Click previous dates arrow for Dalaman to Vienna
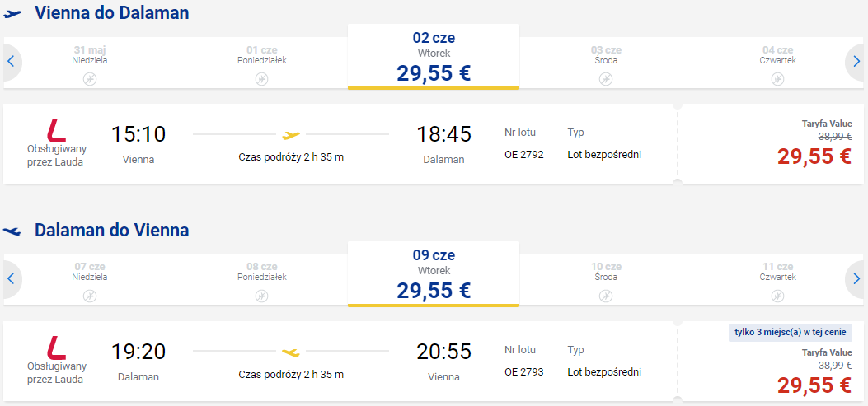The image size is (868, 406). tap(11, 279)
